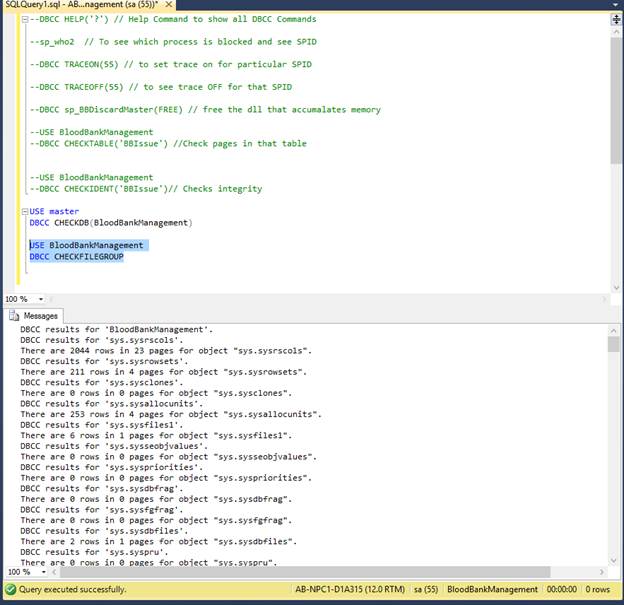Click the '0 rows' status entry
The height and width of the screenshot is (605, 624).
click(x=597, y=589)
